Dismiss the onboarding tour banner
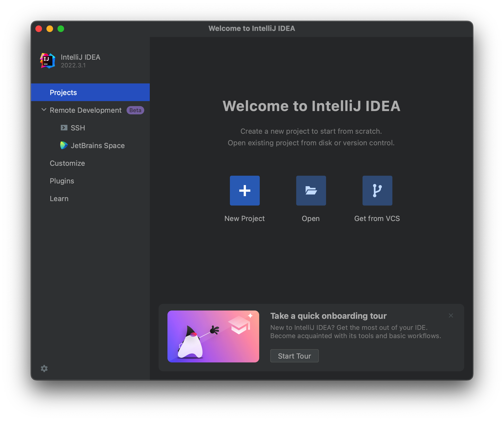 coord(451,315)
